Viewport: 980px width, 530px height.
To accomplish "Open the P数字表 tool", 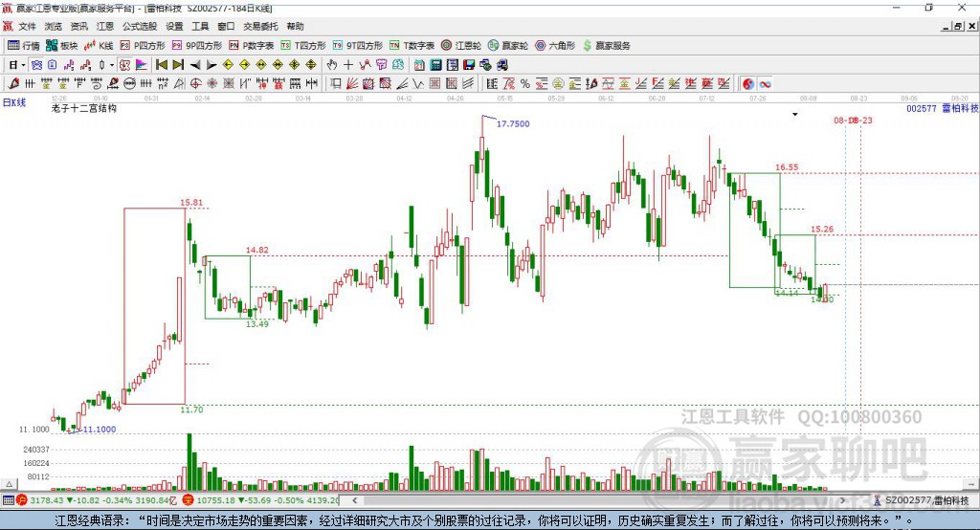I will (x=252, y=46).
